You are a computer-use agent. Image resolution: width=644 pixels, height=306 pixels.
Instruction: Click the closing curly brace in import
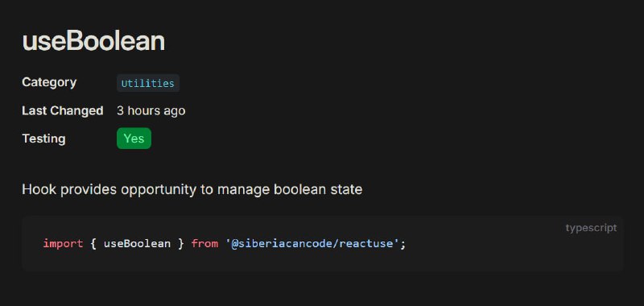[180, 243]
